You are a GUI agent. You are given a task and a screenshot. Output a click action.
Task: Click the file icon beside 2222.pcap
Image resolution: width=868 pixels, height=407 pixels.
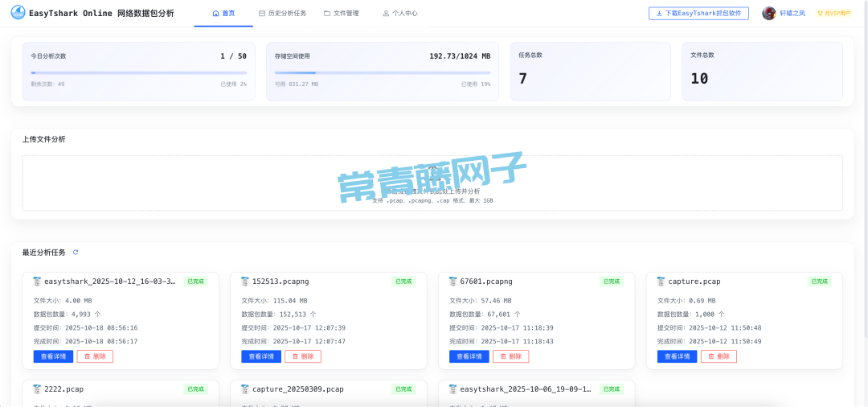[37, 389]
